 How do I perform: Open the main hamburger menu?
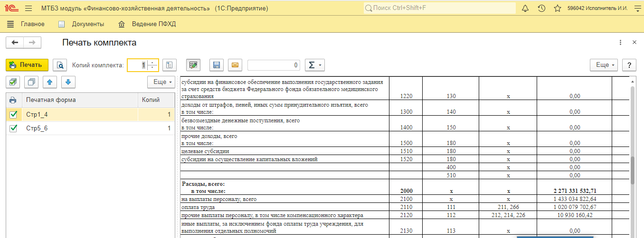(x=28, y=9)
